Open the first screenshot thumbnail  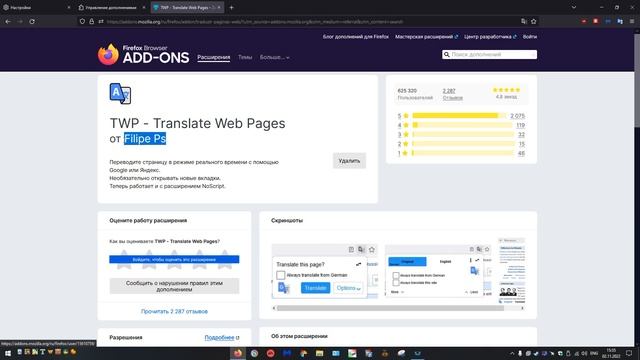pyautogui.click(x=325, y=271)
